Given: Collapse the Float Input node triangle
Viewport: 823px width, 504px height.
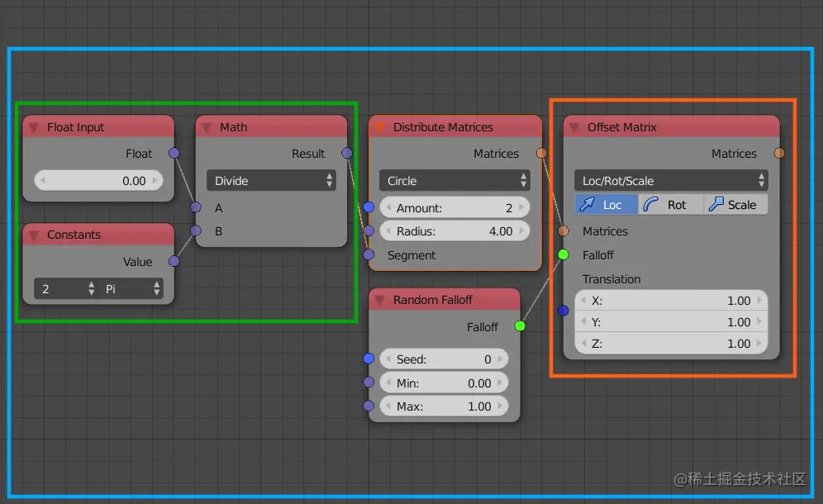Looking at the screenshot, I should pyautogui.click(x=34, y=127).
